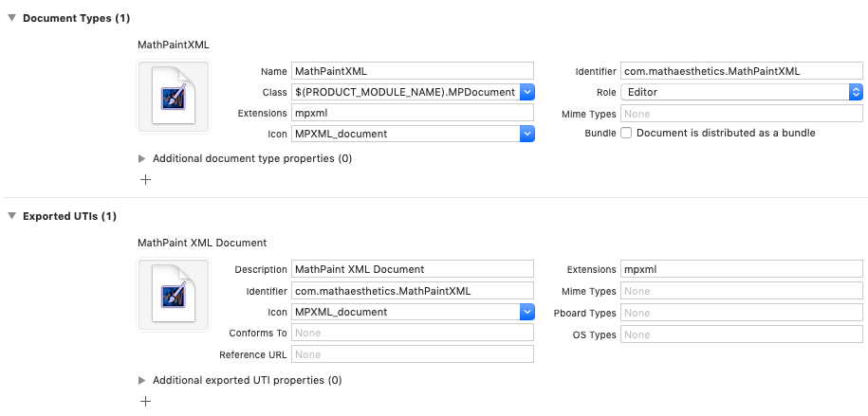This screenshot has height=416, width=868.
Task: Add a new exported UTI with plus
Action: [145, 401]
